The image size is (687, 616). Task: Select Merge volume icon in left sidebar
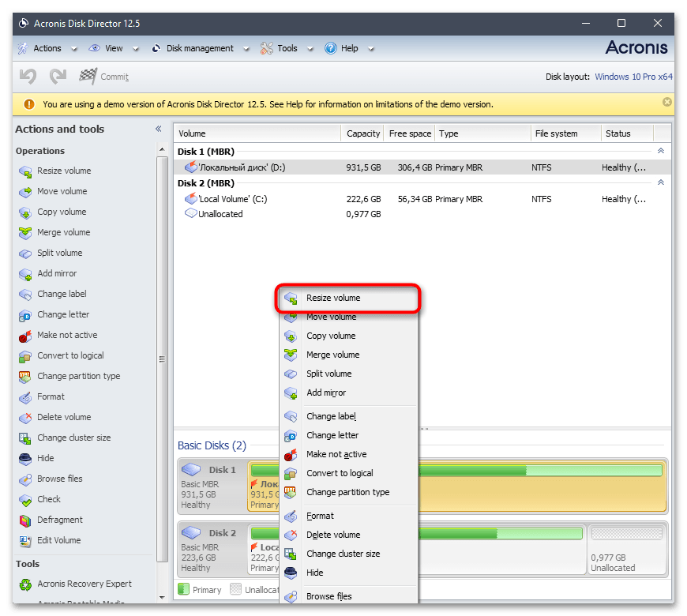tap(24, 233)
